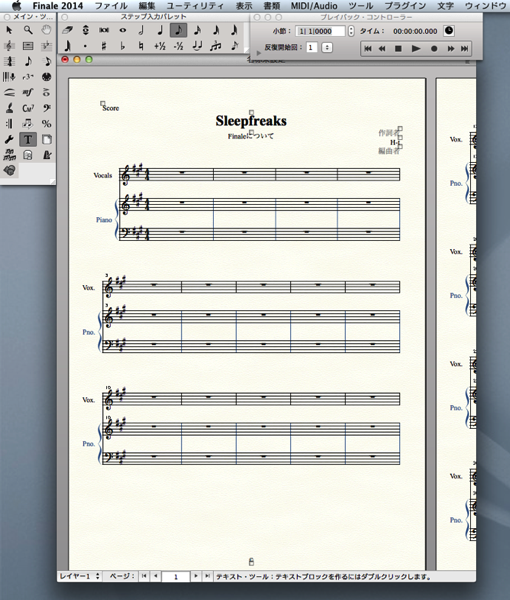Select the eraser in step entry palette

(67, 30)
